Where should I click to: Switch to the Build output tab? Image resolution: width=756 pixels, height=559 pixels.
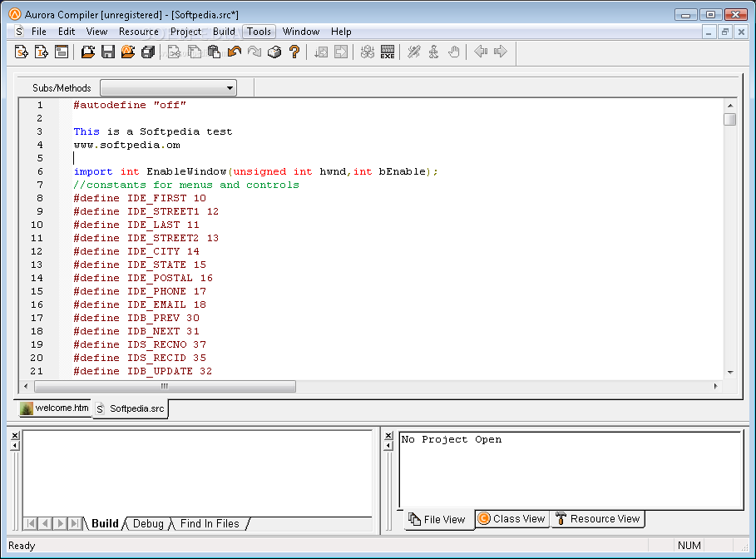pos(105,523)
